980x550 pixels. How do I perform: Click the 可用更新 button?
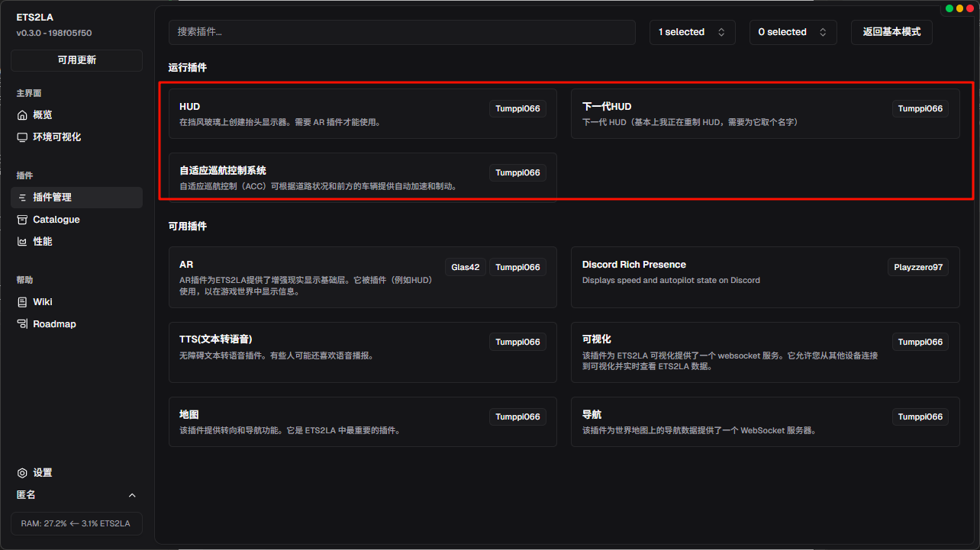[x=76, y=60]
